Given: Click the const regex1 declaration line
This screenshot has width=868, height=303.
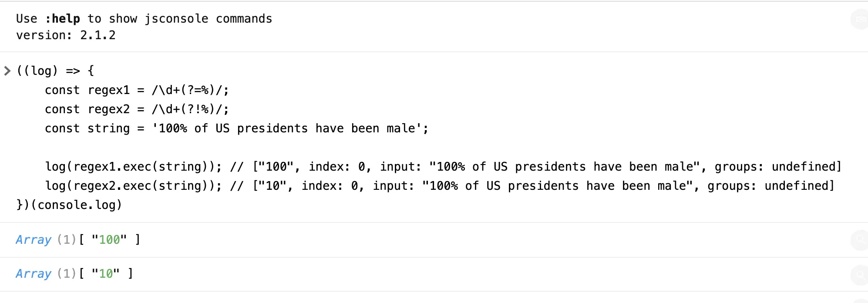Looking at the screenshot, I should point(137,90).
